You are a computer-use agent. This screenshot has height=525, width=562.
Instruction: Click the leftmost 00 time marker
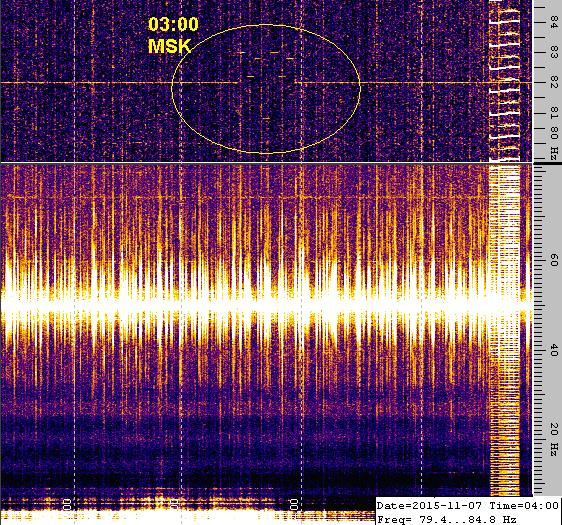(67, 505)
